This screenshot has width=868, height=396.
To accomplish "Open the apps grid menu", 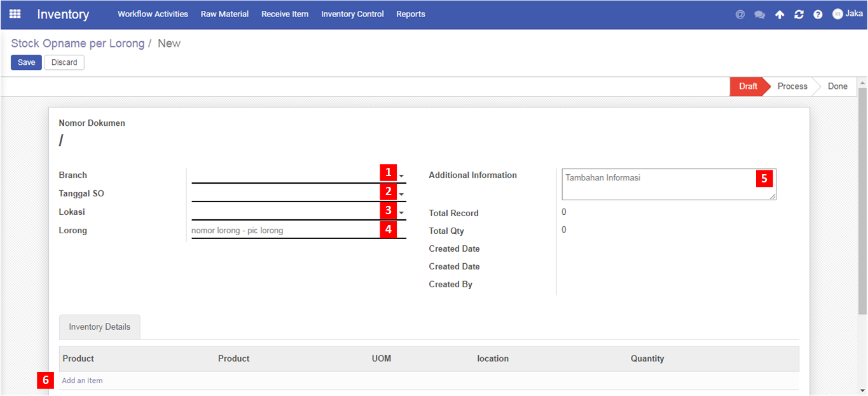I will tap(15, 14).
